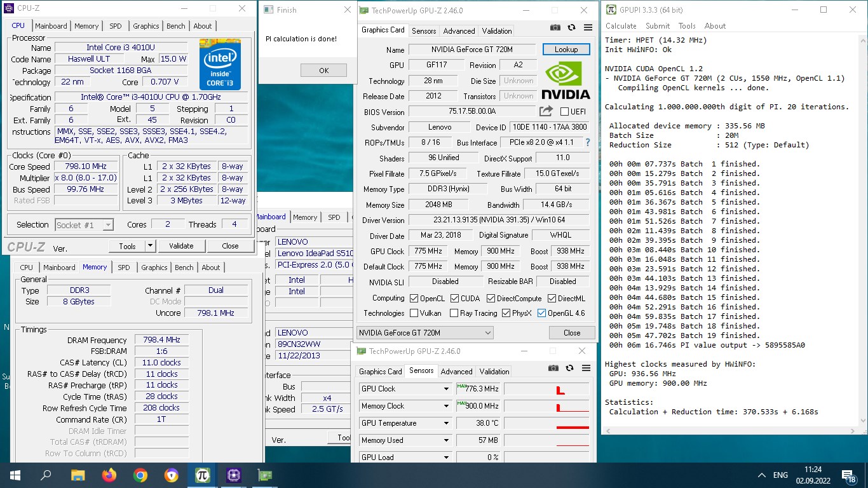Click Close button in GPU-Z

[x=572, y=332]
